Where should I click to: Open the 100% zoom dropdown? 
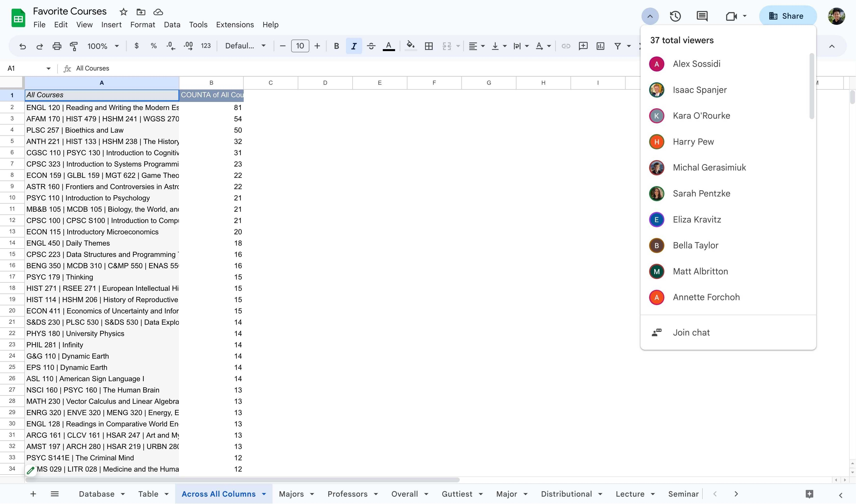click(x=103, y=46)
